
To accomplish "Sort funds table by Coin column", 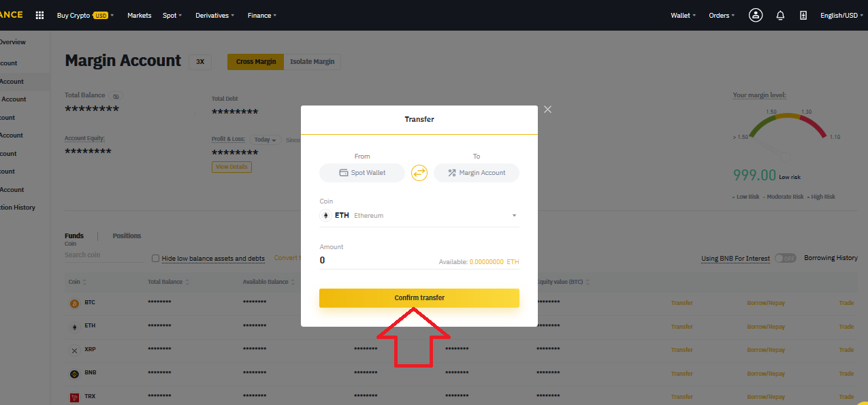I will click(78, 282).
